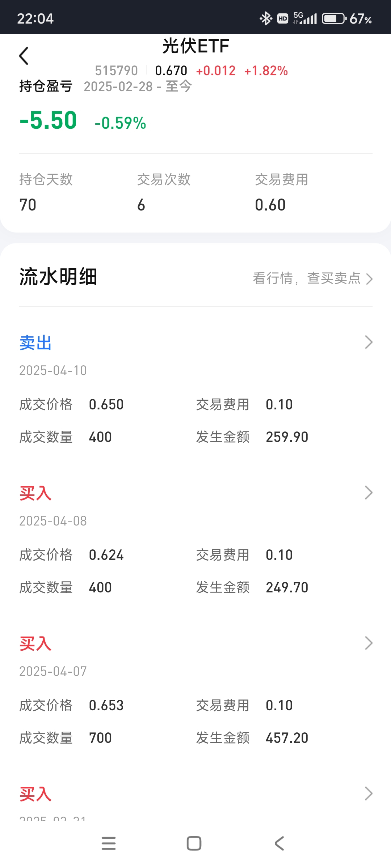Tap the battery indicator icon
391x868 pixels.
pyautogui.click(x=334, y=18)
